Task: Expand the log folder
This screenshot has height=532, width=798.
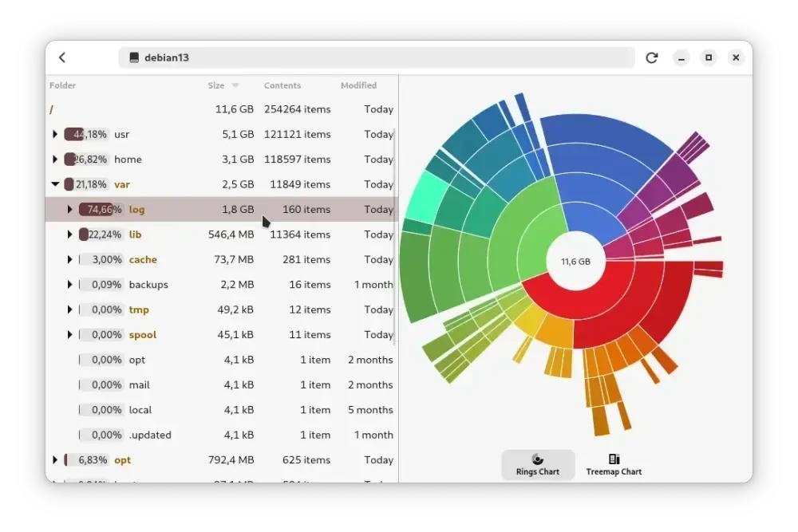Action: (x=69, y=209)
